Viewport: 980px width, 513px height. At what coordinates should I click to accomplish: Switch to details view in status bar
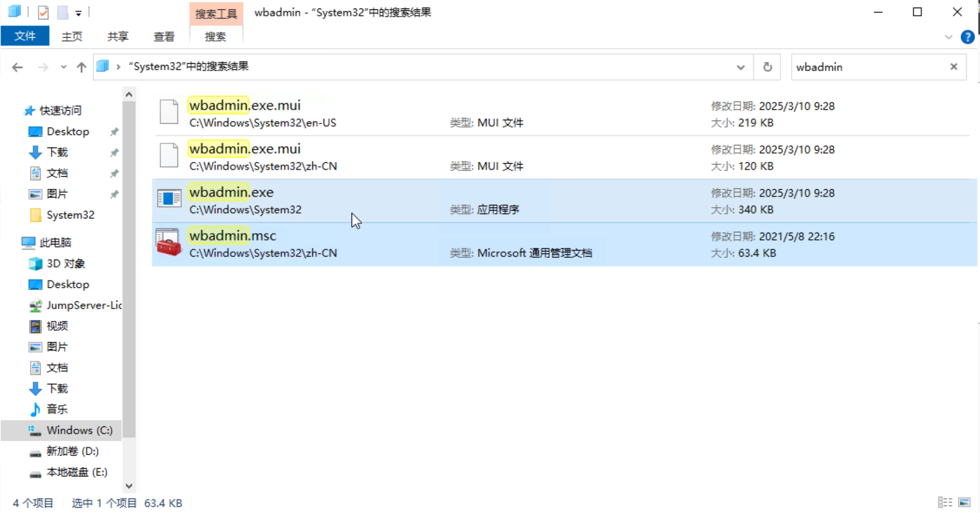coord(945,503)
